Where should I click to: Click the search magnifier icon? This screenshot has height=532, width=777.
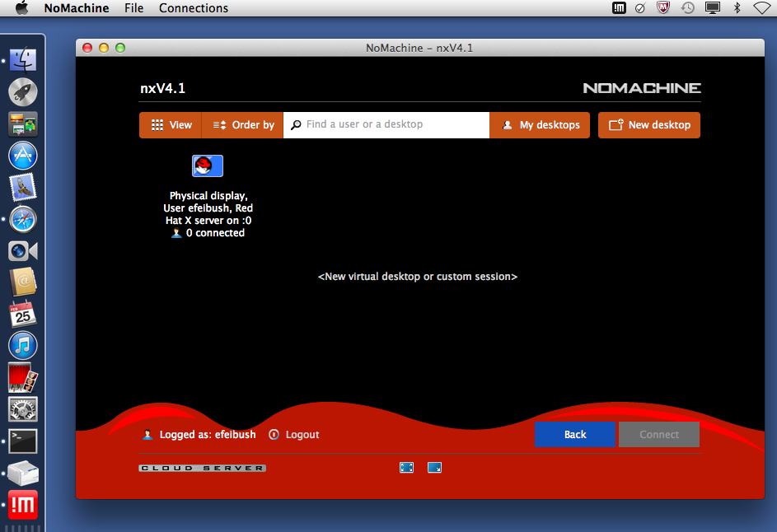point(296,125)
